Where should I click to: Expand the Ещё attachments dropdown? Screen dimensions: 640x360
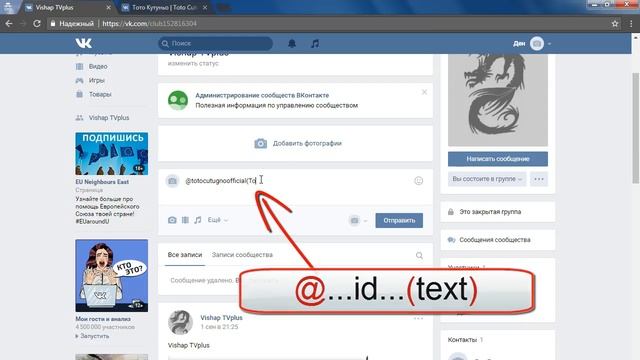coord(218,220)
